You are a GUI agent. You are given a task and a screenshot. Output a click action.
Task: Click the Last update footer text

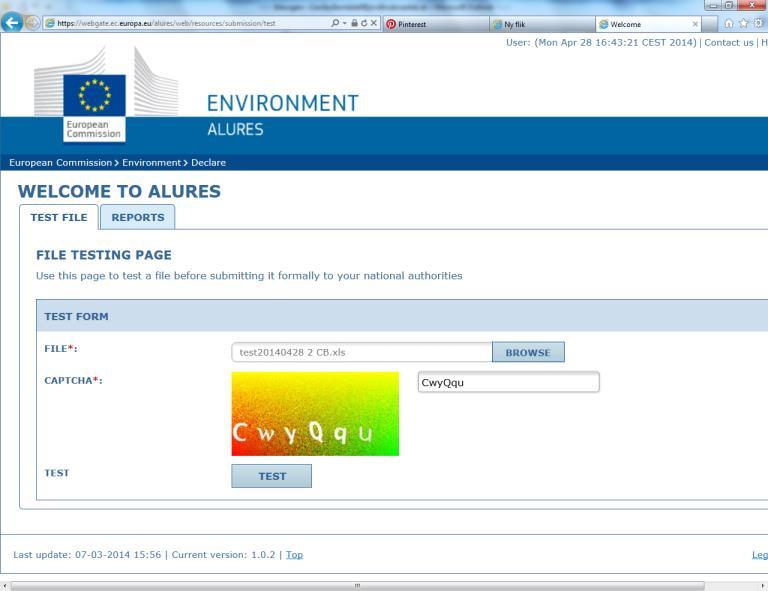point(87,555)
